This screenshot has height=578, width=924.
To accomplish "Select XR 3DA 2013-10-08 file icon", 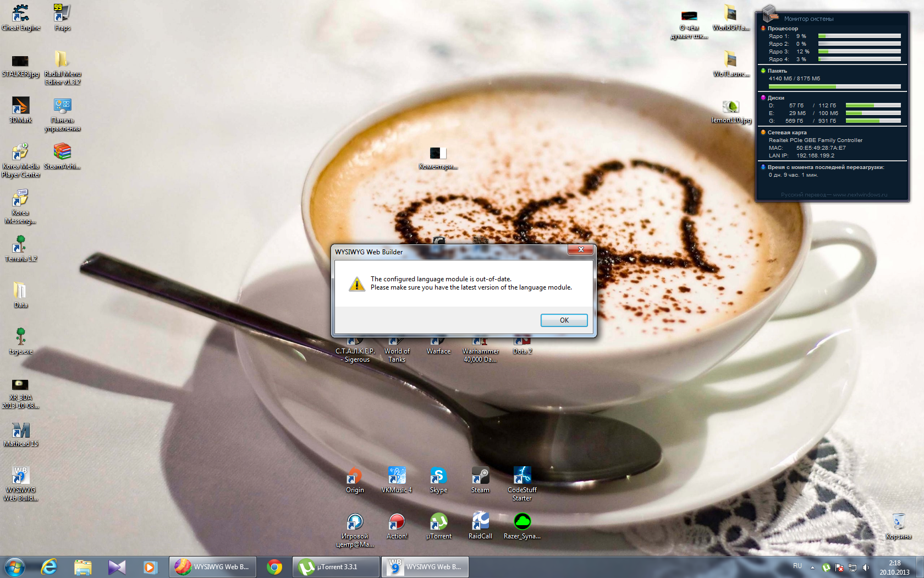I will tap(20, 393).
